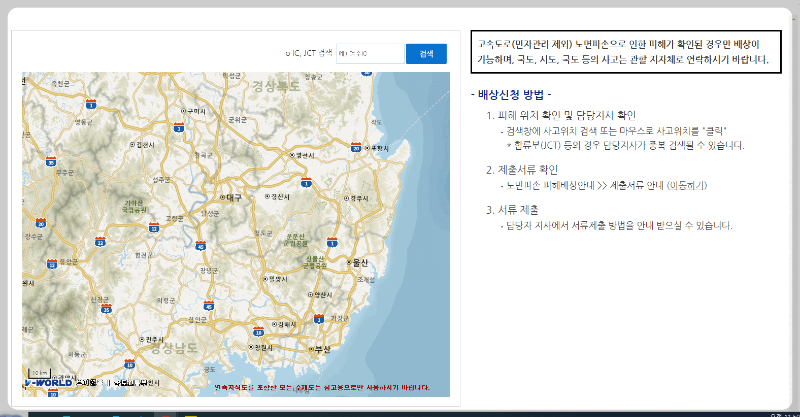Select 김해시 on the map
This screenshot has height=417, width=800.
(x=284, y=324)
